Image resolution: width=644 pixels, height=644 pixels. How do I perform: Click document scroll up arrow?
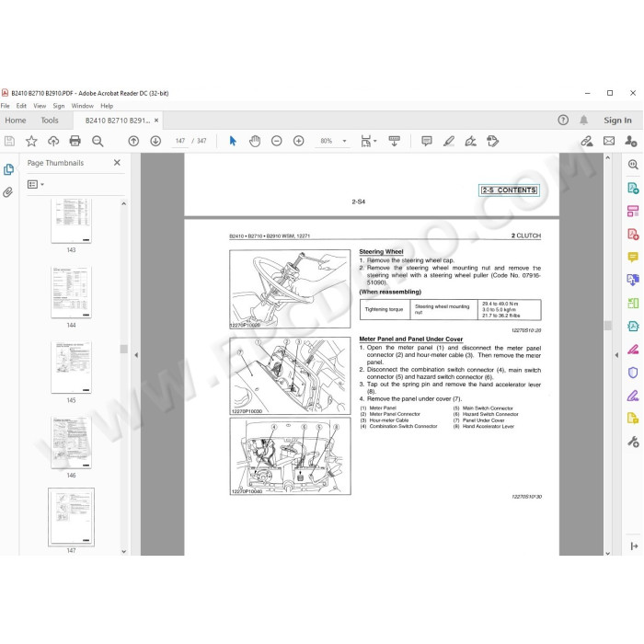click(x=608, y=157)
